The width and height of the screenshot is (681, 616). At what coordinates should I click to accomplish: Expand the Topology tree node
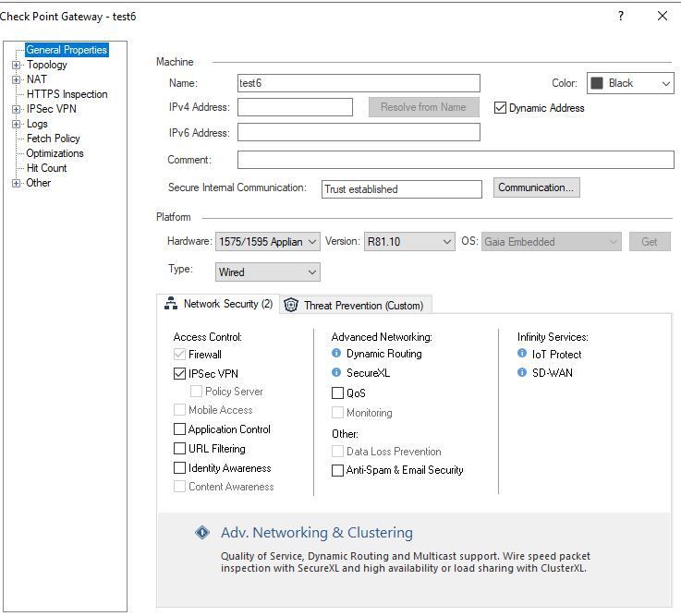(x=16, y=65)
